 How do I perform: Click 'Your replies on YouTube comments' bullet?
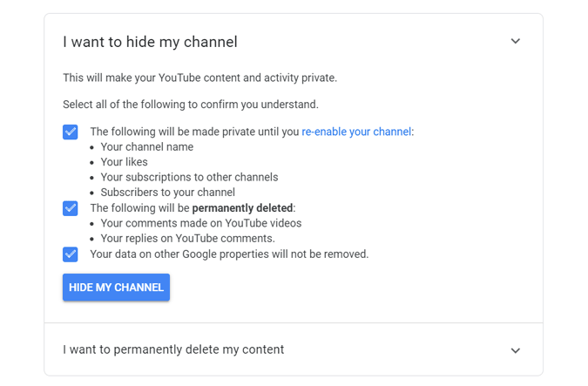click(187, 238)
